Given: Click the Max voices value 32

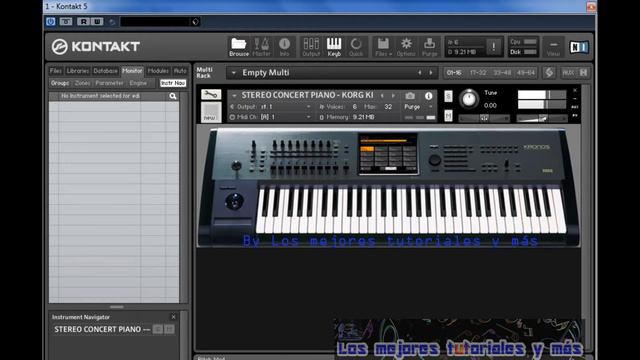Looking at the screenshot, I should (388, 107).
